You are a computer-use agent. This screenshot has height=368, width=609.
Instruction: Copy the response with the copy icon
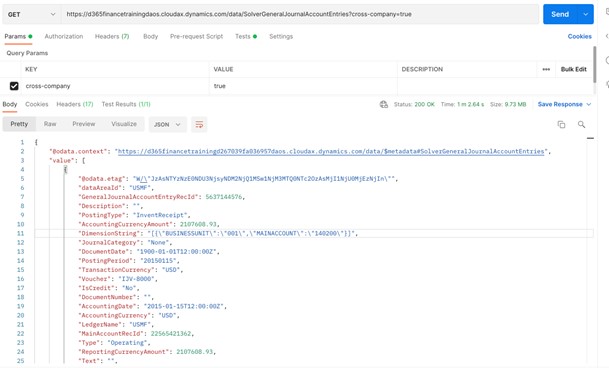pyautogui.click(x=561, y=124)
